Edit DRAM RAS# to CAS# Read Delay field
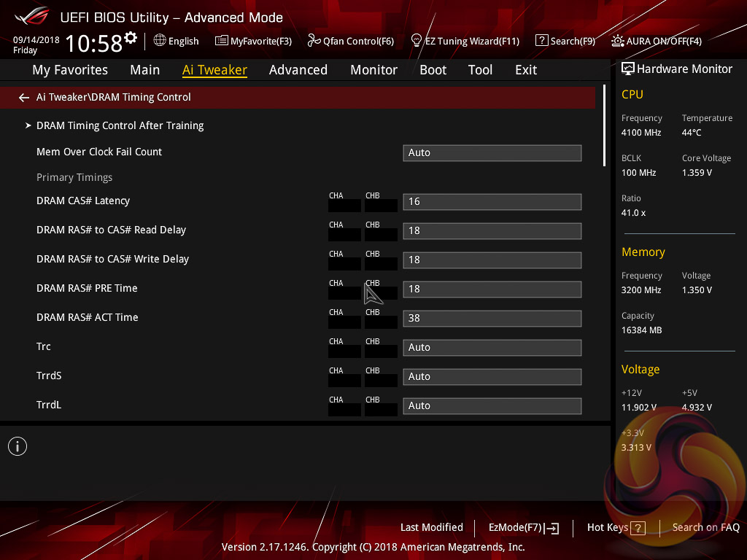The width and height of the screenshot is (747, 560). [x=492, y=231]
